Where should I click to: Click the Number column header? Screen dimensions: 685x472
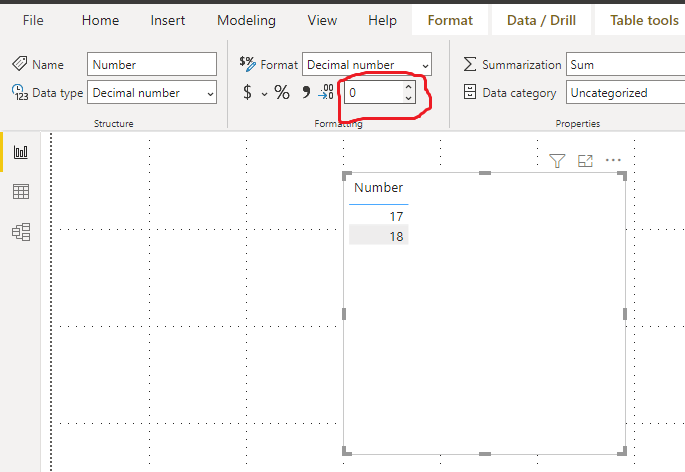(378, 187)
